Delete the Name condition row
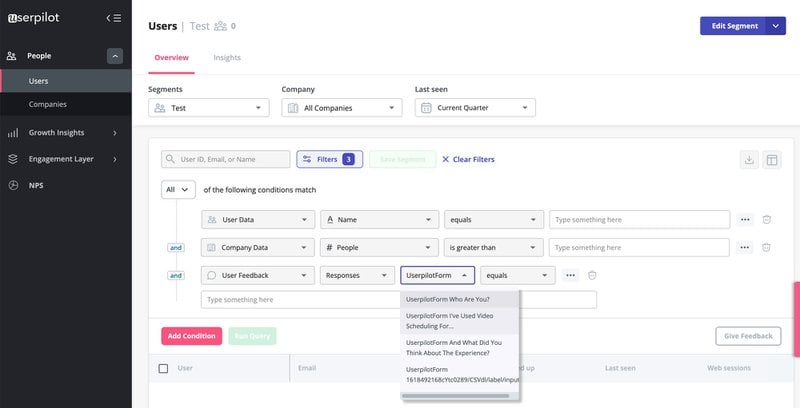The height and width of the screenshot is (408, 800). [766, 220]
